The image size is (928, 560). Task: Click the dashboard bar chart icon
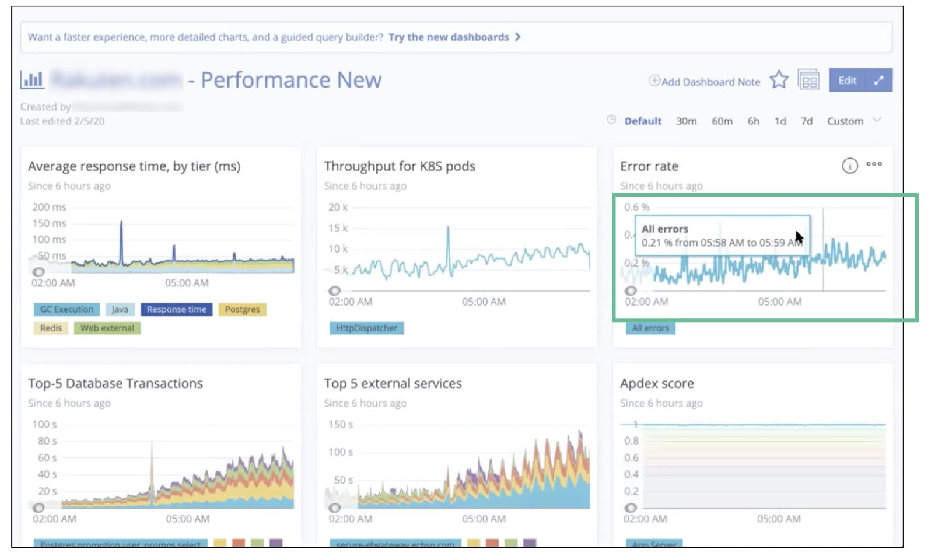32,79
